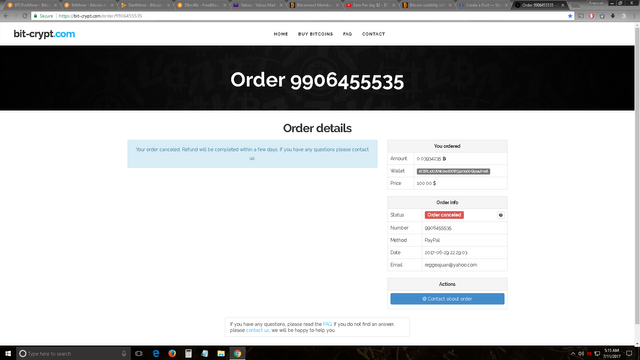
Task: Click the page vertical scrollbar
Action: coord(637,176)
